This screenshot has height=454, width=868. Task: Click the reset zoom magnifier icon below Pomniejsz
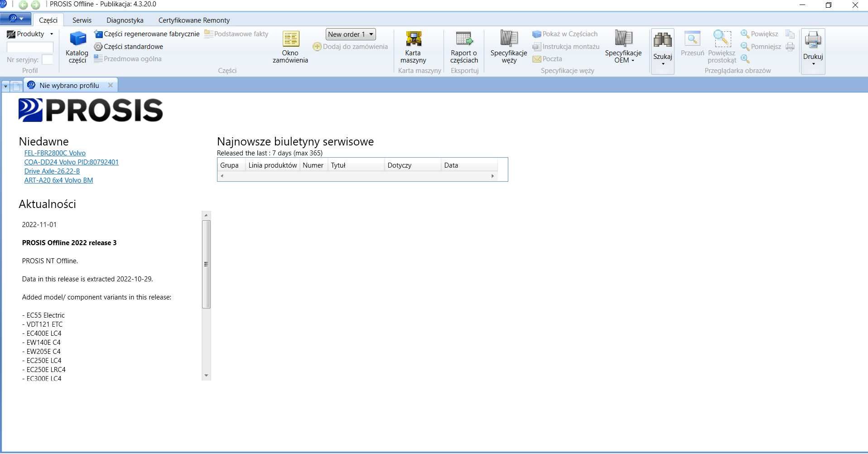click(x=745, y=59)
